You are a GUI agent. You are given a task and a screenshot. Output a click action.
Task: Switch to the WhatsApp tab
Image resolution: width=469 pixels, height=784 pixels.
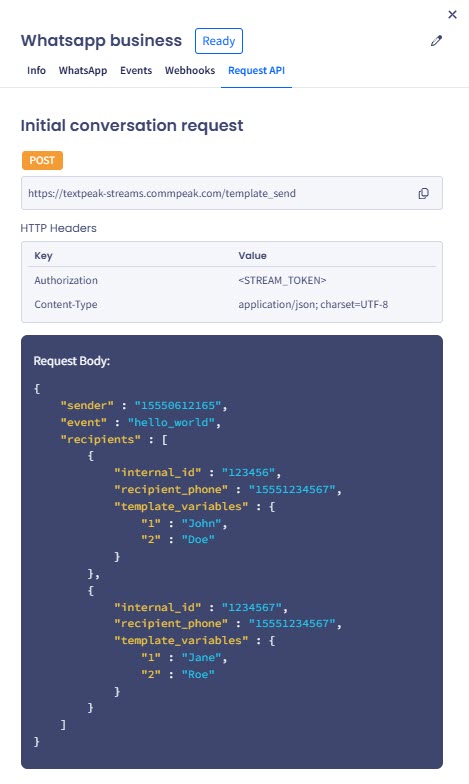[83, 70]
